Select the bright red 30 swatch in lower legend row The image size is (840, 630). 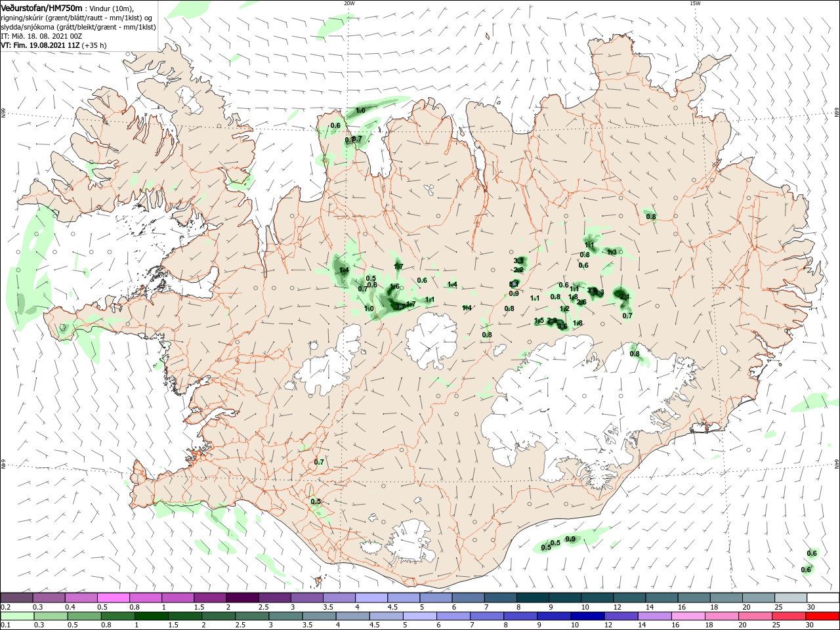click(822, 616)
